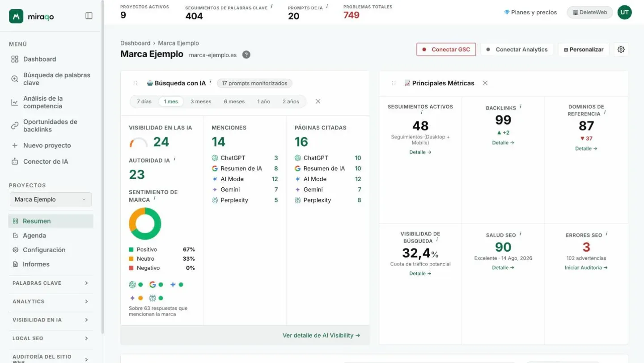
Task: Click ChatGPT icon in Páginas citadas list
Action: point(298,158)
